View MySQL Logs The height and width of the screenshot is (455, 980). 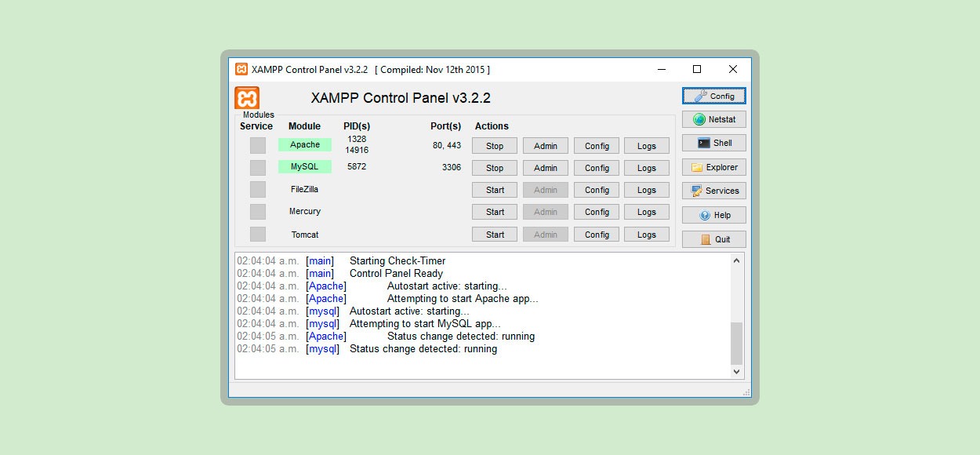(647, 168)
